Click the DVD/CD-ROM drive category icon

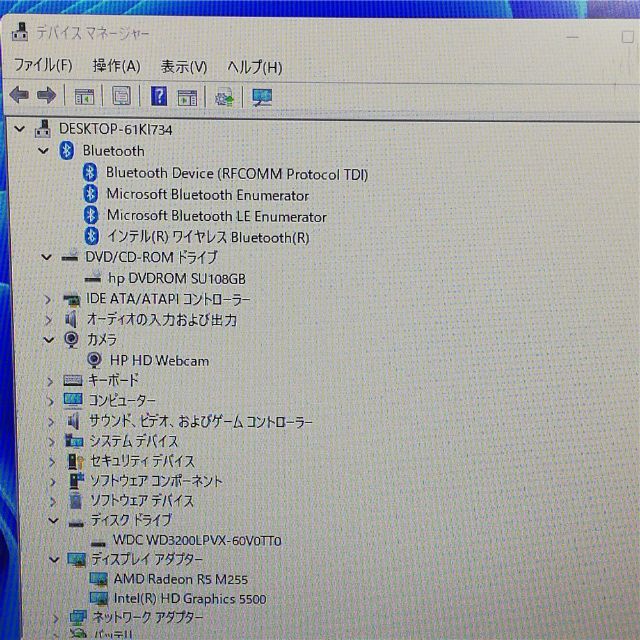point(70,256)
